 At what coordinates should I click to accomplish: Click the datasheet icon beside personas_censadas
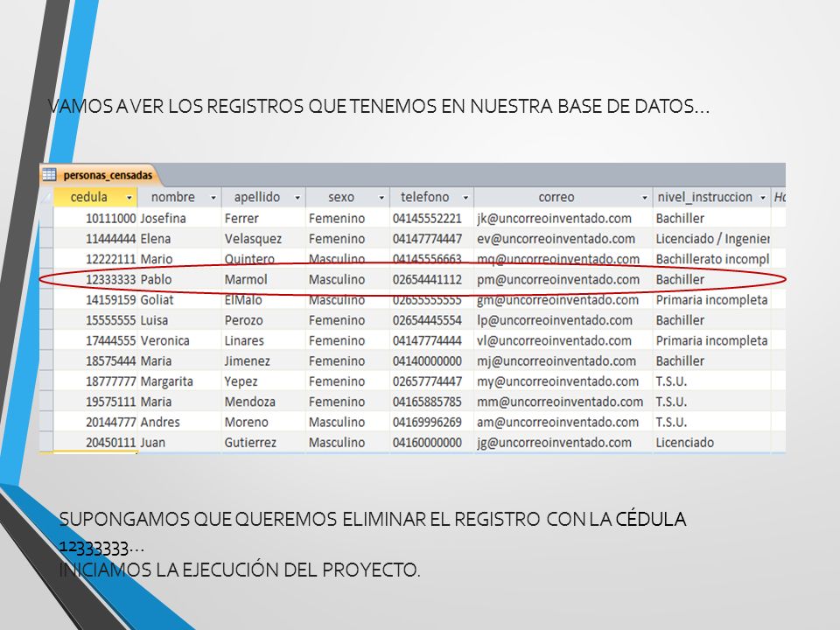49,175
